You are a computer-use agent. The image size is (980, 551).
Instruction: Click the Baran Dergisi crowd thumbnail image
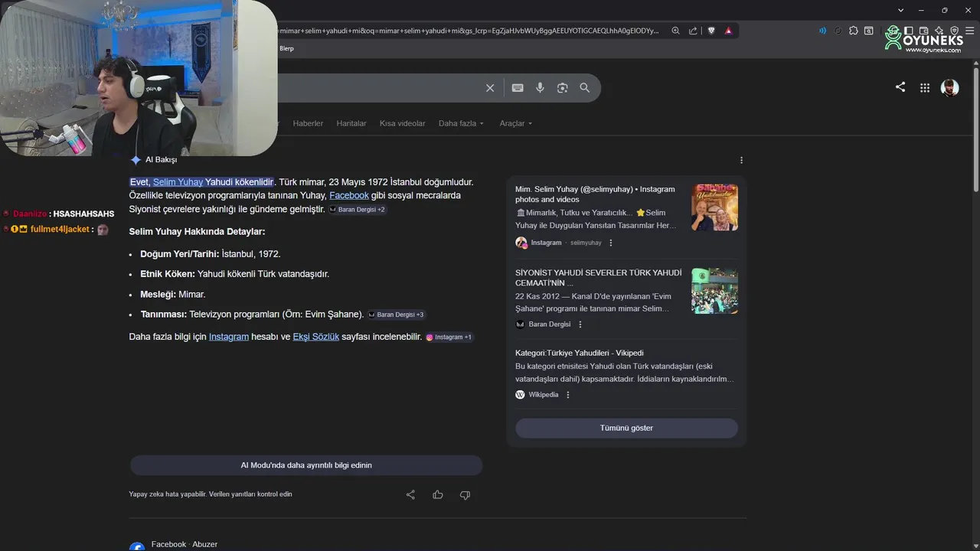click(714, 291)
